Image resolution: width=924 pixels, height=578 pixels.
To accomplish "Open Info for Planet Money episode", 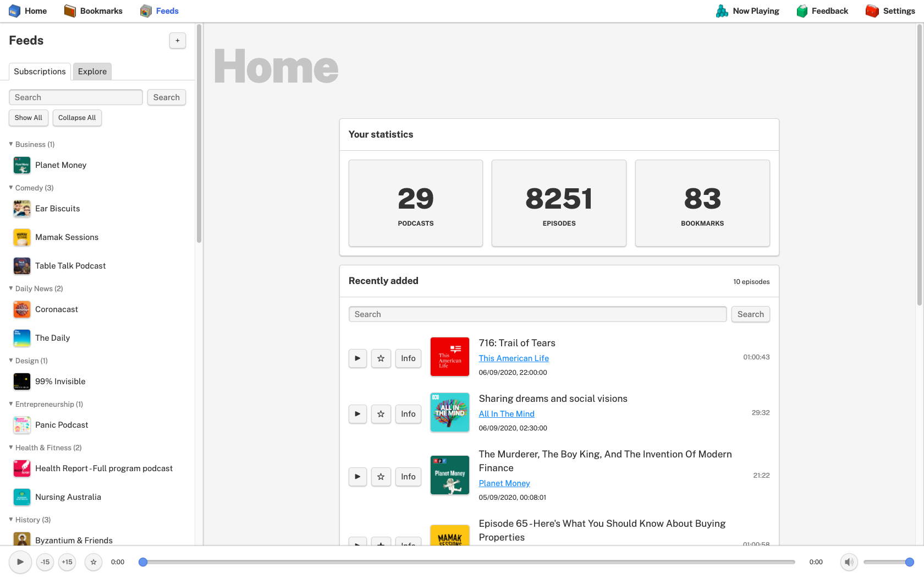I will [408, 477].
